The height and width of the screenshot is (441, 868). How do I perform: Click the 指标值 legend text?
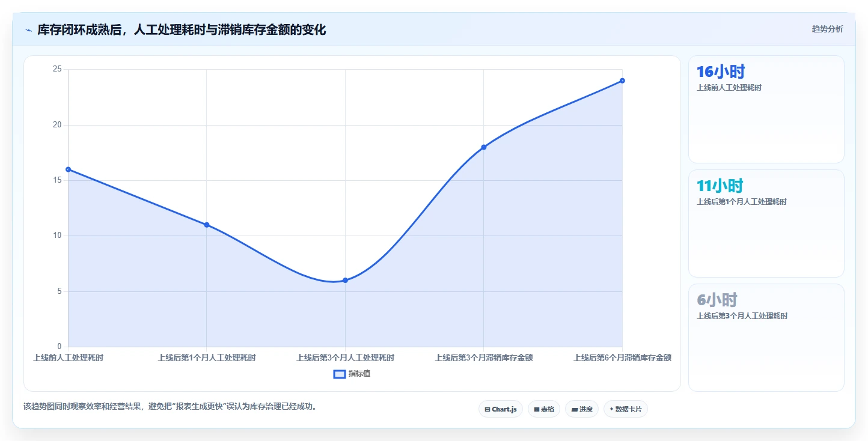(x=359, y=374)
